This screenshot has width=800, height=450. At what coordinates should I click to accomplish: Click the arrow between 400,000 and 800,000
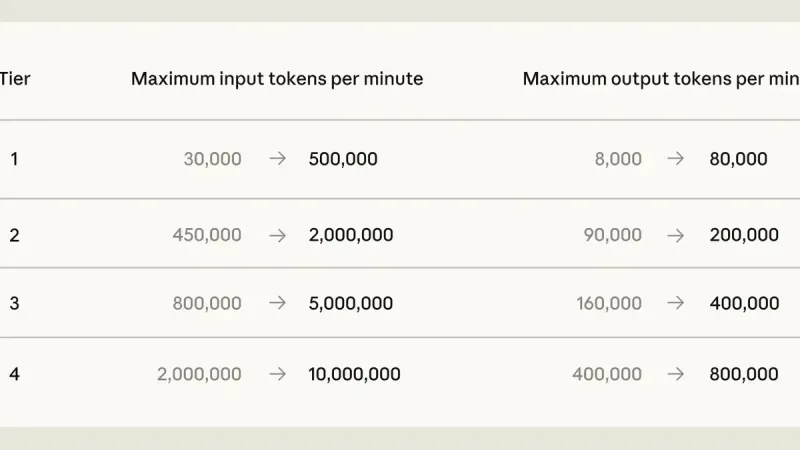point(676,374)
